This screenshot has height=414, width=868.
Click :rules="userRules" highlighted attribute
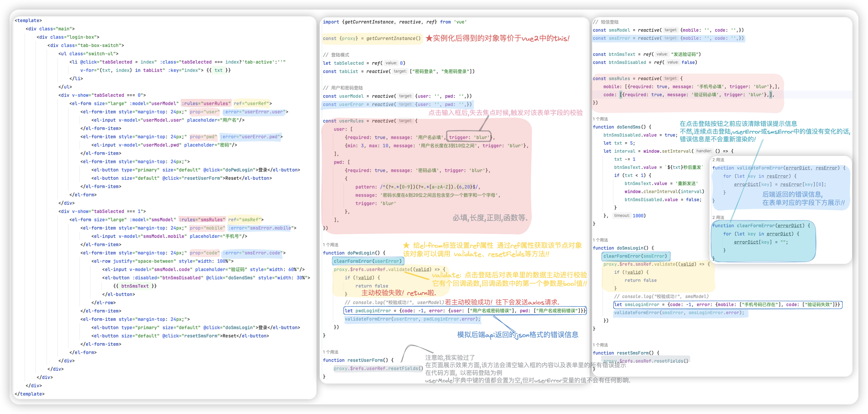206,104
